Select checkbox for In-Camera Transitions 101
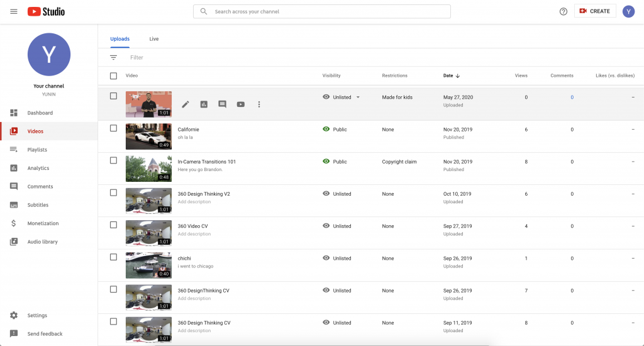Image resolution: width=644 pixels, height=346 pixels. 113,160
